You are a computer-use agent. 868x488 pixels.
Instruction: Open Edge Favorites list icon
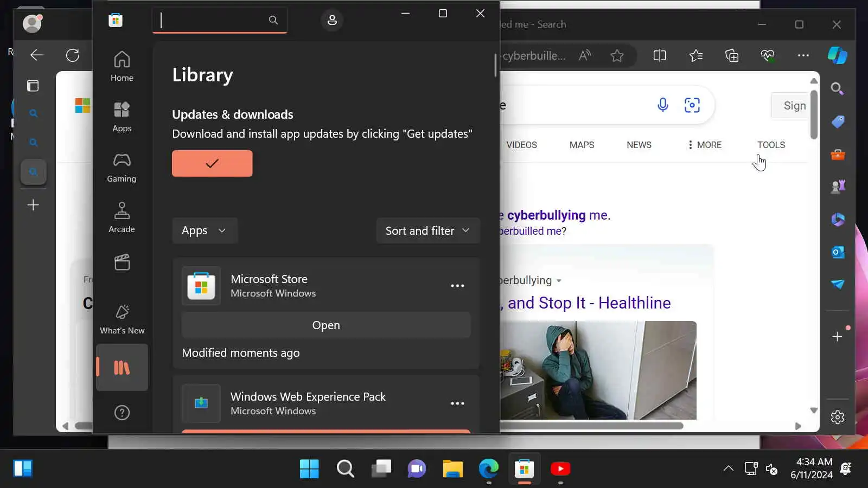tap(695, 55)
